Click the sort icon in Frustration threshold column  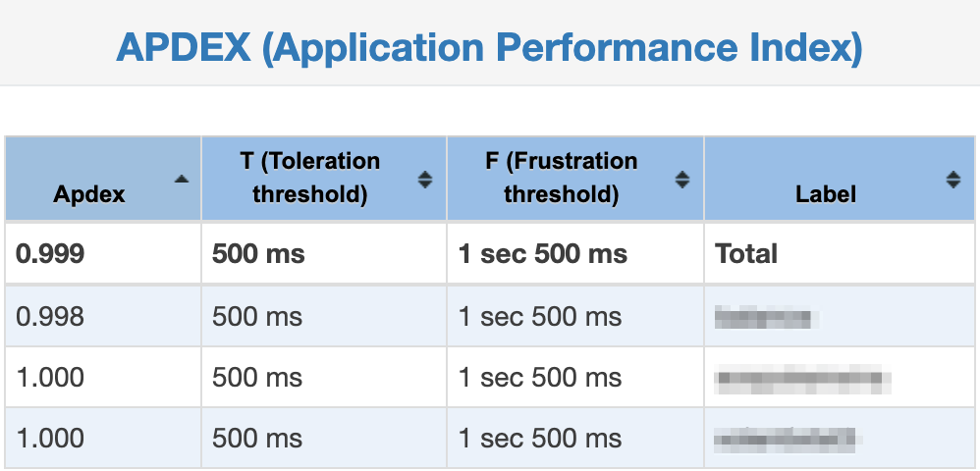(x=682, y=179)
